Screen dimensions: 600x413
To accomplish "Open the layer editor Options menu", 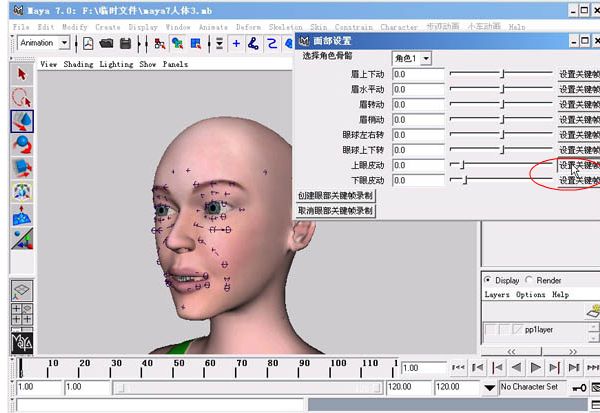I will pos(530,294).
